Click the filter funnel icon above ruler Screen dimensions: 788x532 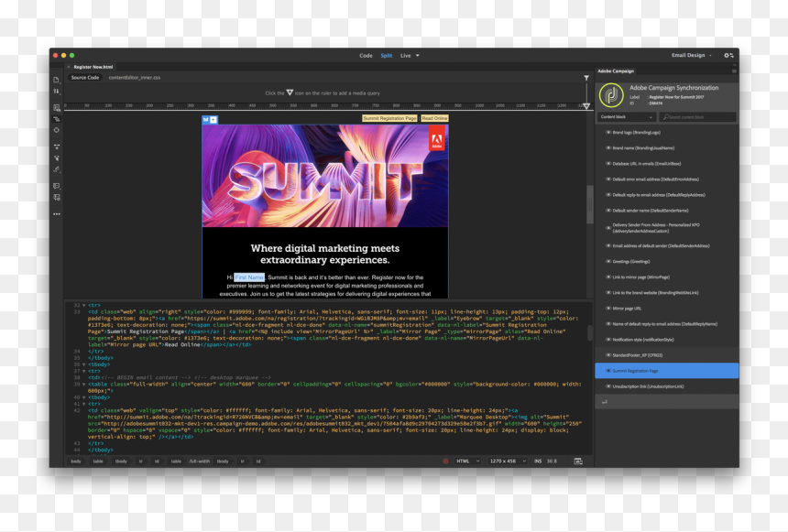586,78
